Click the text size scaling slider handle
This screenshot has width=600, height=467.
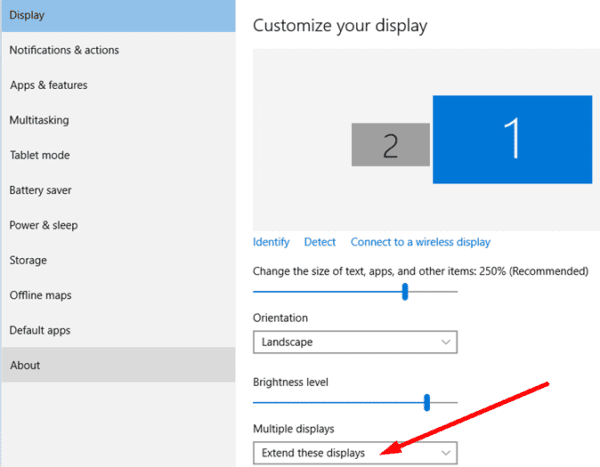pos(405,291)
